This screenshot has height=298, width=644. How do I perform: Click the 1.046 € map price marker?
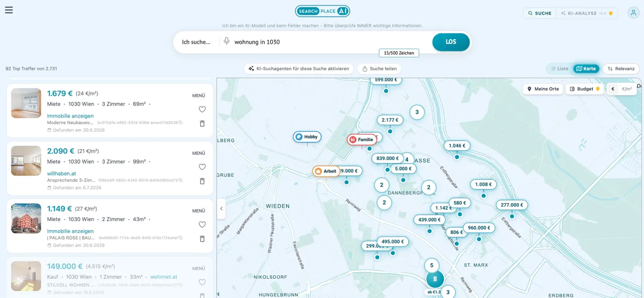(x=457, y=146)
